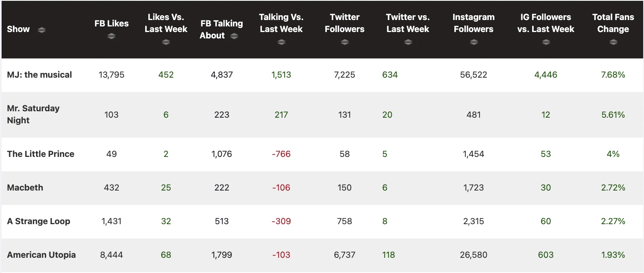Sort by Twitter vs. Last Week icon

click(x=408, y=42)
